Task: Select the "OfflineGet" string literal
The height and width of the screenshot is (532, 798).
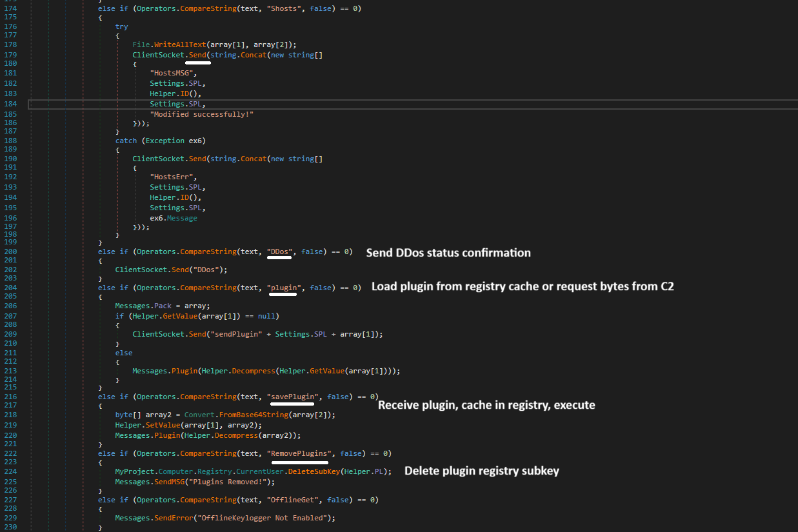Action: pos(292,500)
